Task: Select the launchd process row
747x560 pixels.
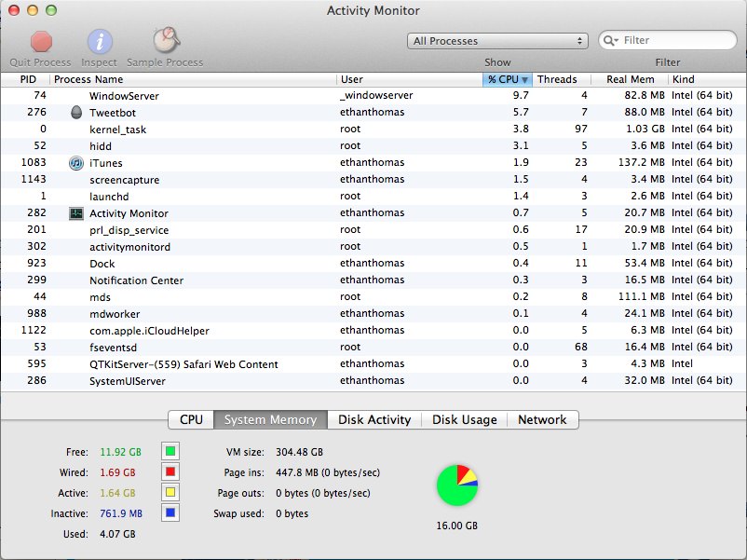Action: click(x=373, y=197)
